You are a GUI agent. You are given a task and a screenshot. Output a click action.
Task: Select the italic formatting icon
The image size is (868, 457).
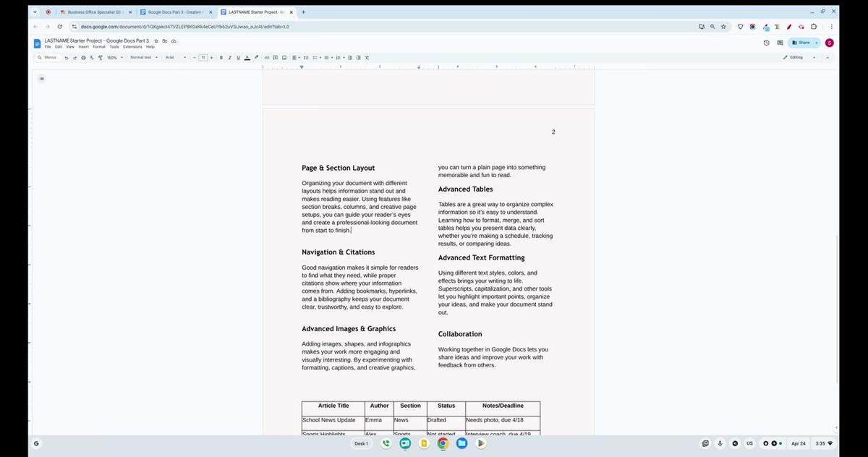coord(229,57)
